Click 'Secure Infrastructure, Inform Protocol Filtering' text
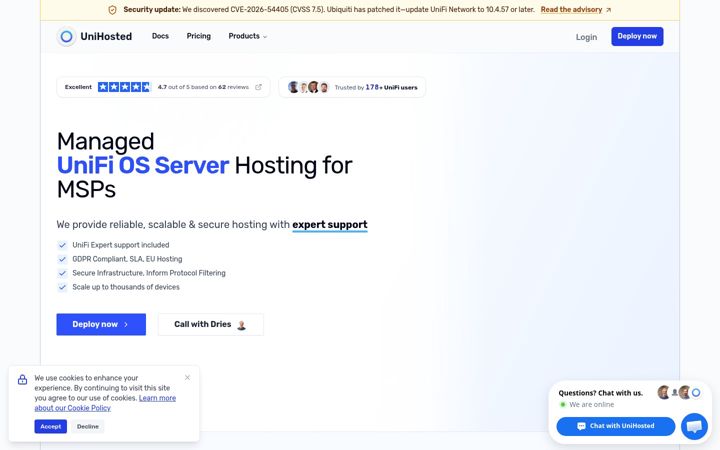The image size is (720, 450). [x=149, y=273]
